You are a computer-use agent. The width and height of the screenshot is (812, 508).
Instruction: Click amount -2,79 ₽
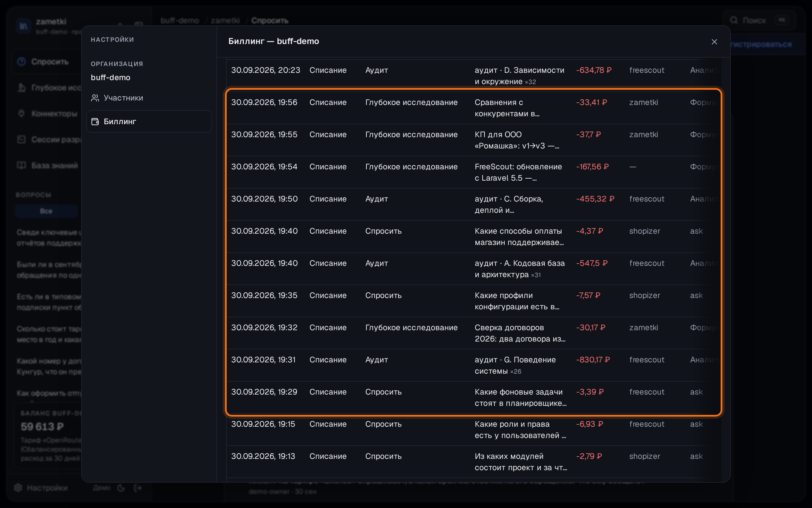coord(589,456)
